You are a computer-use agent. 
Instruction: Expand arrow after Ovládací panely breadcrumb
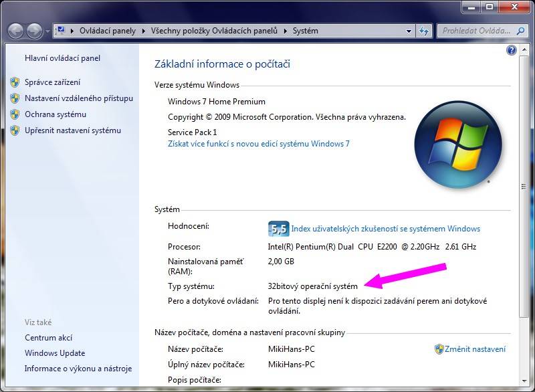point(143,31)
